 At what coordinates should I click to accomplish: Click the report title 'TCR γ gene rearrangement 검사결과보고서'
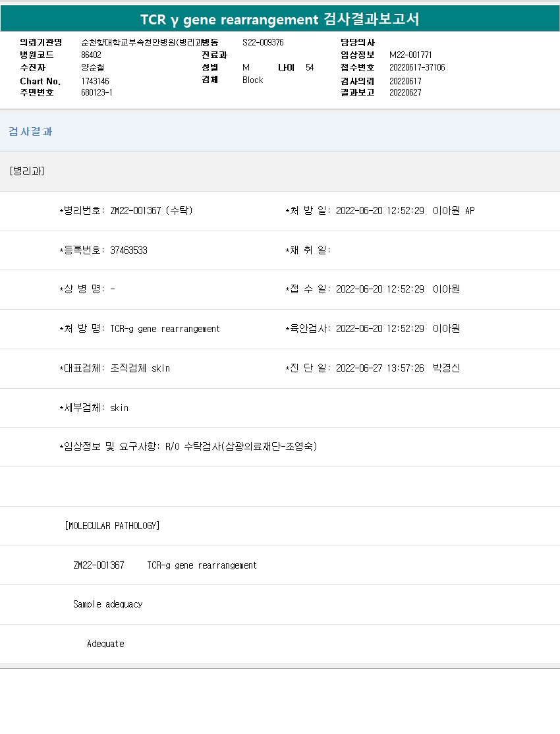(279, 19)
